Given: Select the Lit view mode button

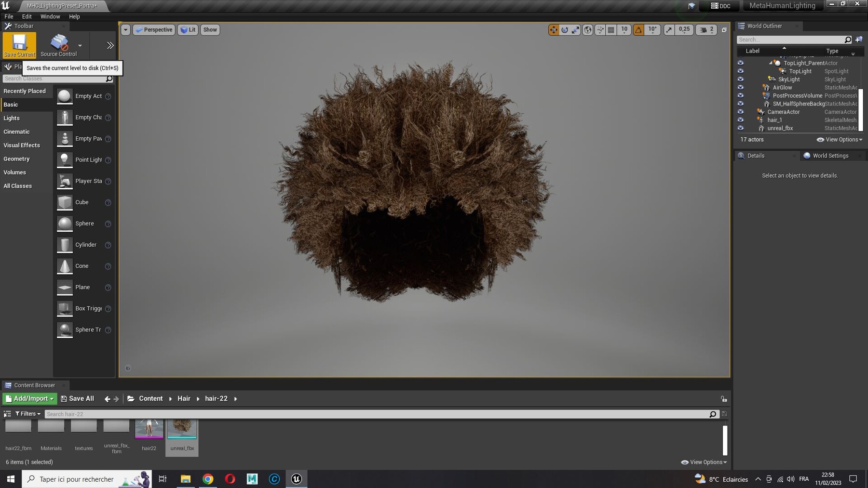Looking at the screenshot, I should (188, 30).
